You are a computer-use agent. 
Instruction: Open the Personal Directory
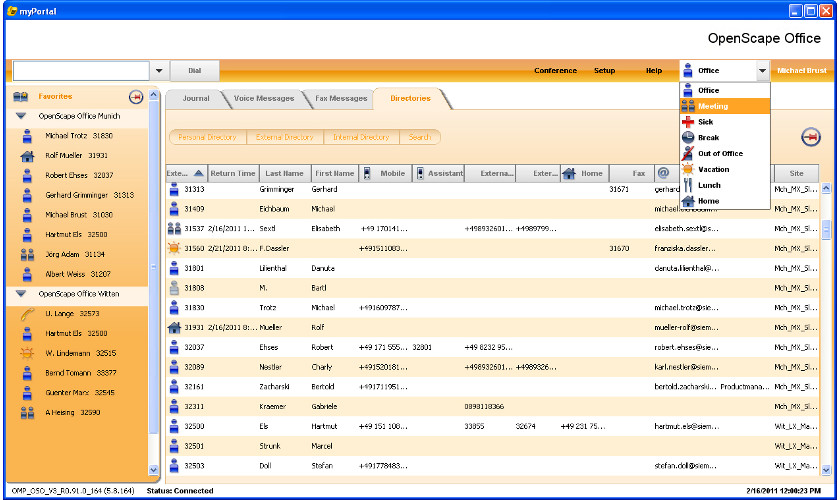(x=207, y=137)
